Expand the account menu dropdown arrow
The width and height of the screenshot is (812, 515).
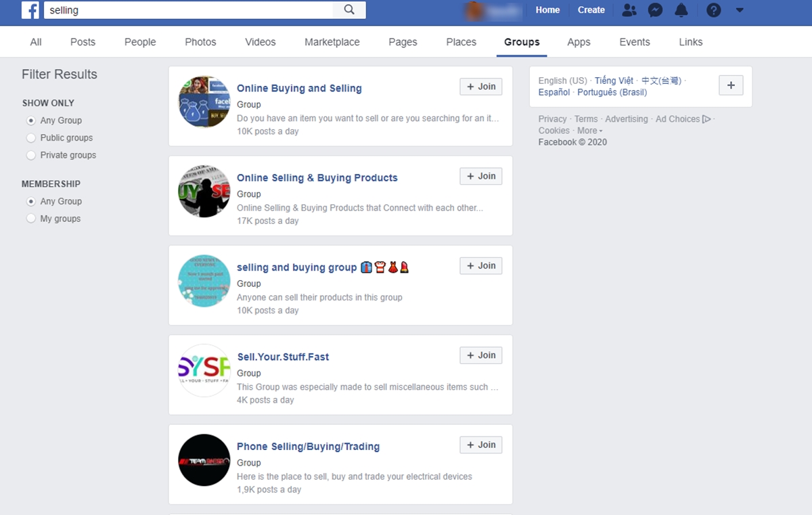(x=740, y=10)
